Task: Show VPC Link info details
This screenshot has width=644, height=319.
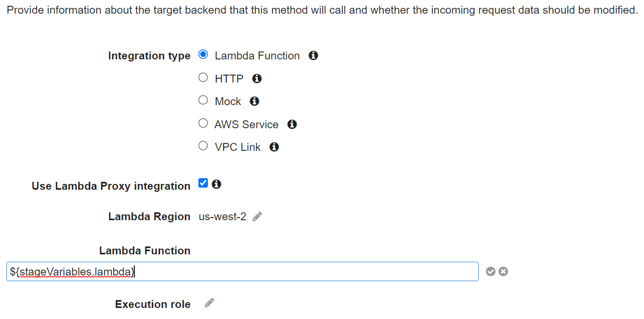Action: (273, 147)
